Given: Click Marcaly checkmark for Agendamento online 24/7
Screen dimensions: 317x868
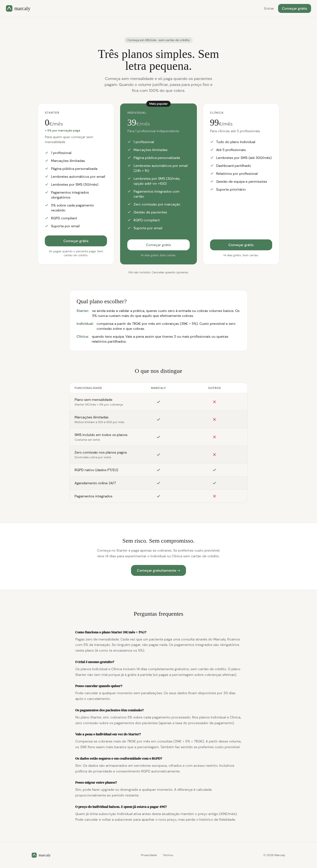Looking at the screenshot, I should coord(158,483).
